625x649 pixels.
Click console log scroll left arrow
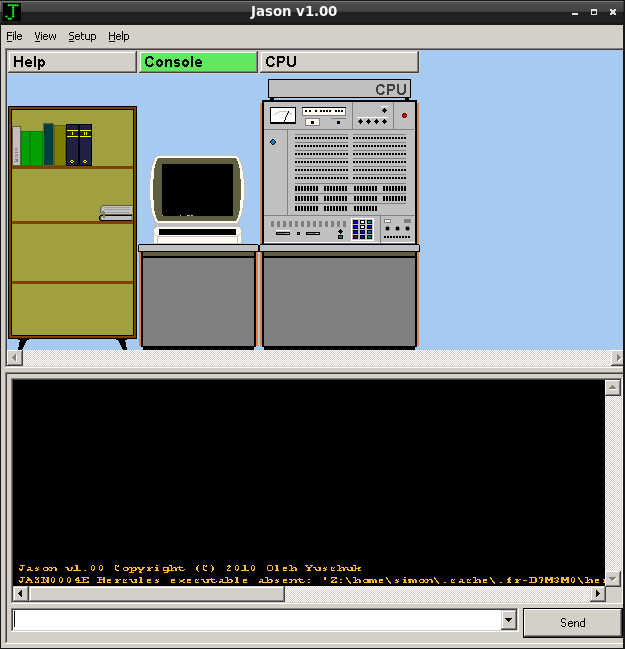coord(20,594)
